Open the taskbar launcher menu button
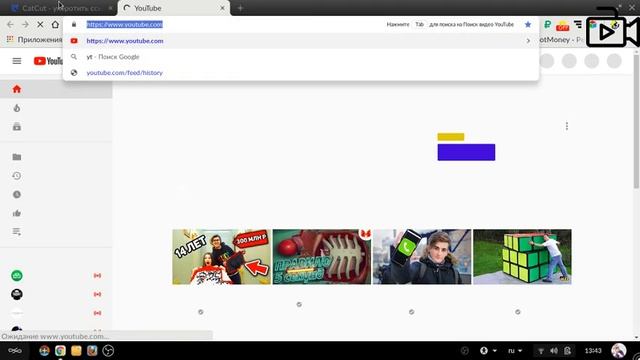640x360 pixels. (15, 351)
